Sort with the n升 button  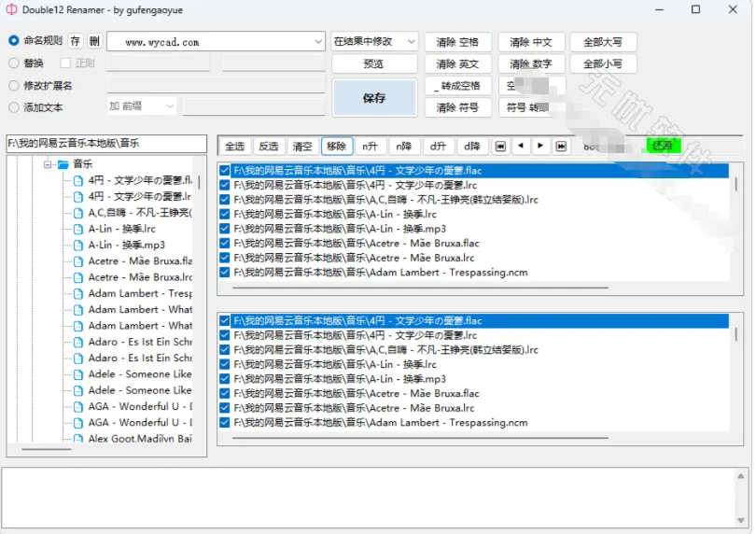(371, 147)
